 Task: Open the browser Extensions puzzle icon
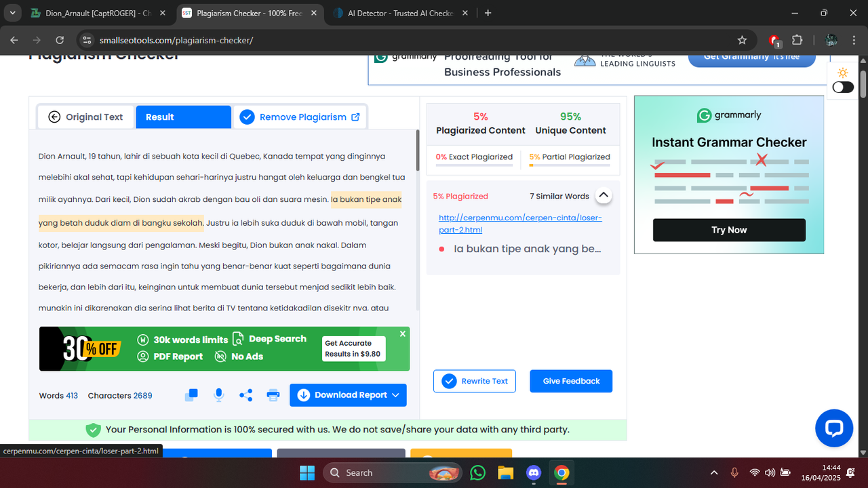[797, 40]
